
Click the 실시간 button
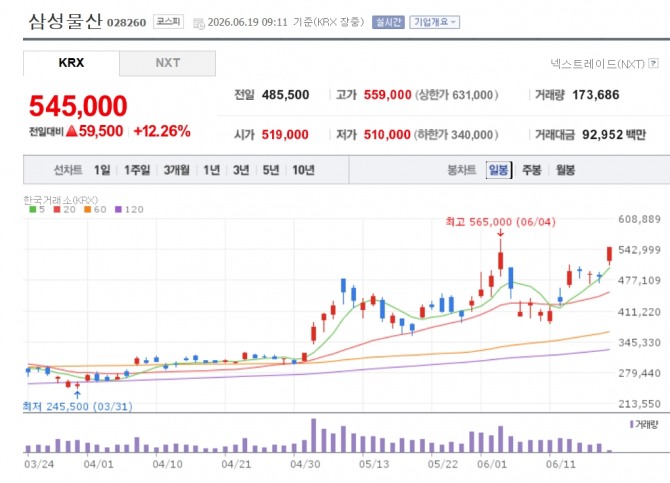click(x=388, y=22)
